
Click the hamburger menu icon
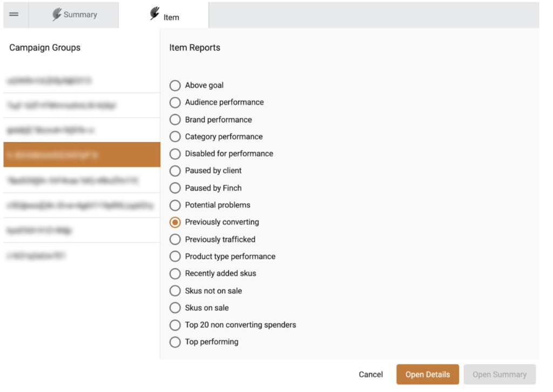coord(14,15)
